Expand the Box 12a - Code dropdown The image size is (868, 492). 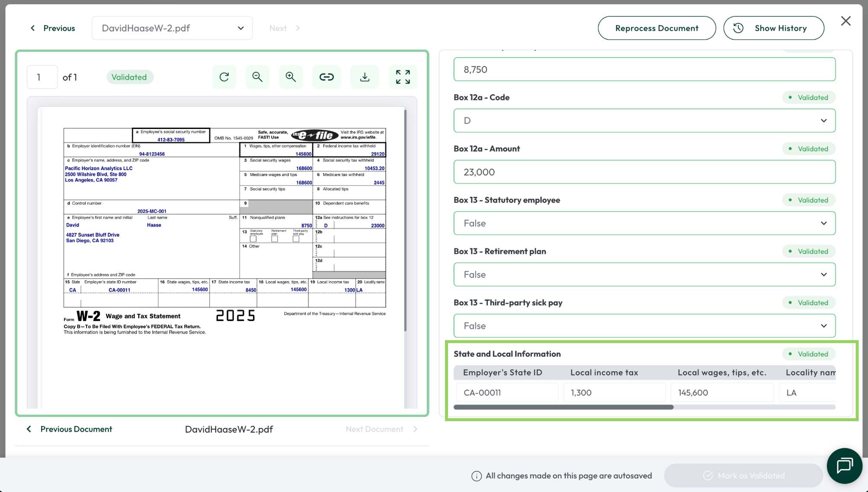coord(644,121)
